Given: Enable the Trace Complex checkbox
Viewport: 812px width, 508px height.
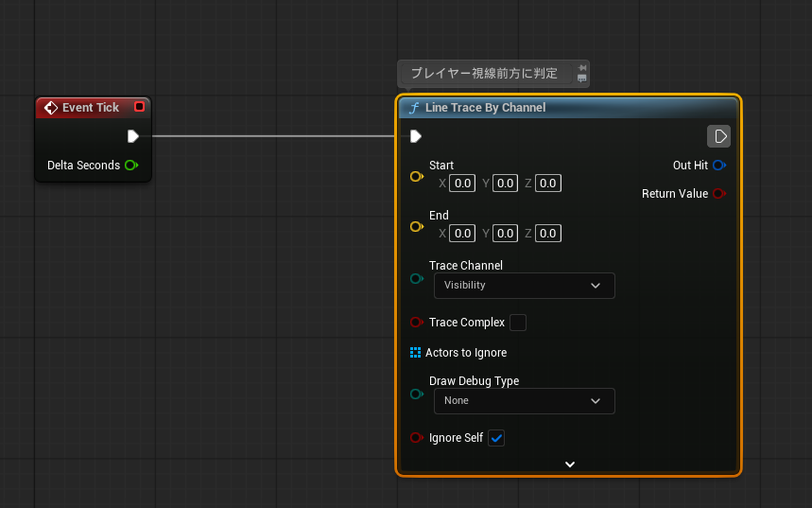Looking at the screenshot, I should 518,323.
